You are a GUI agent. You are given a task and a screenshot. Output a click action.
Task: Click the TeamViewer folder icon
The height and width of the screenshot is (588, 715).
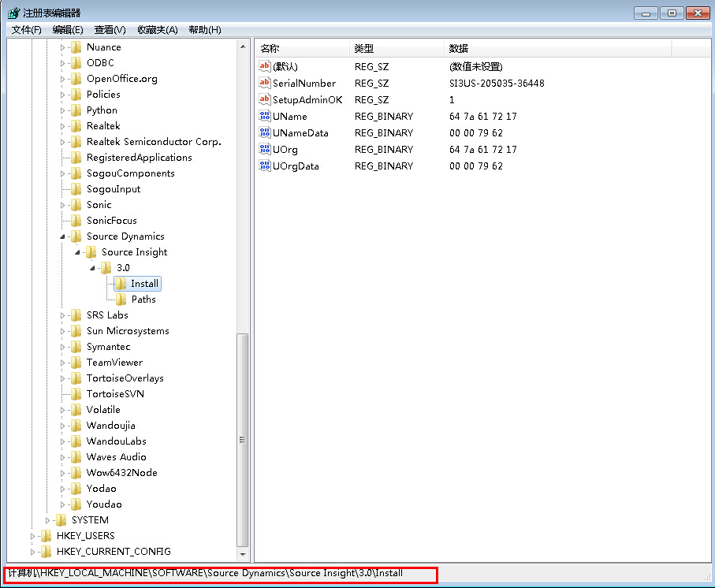(76, 363)
